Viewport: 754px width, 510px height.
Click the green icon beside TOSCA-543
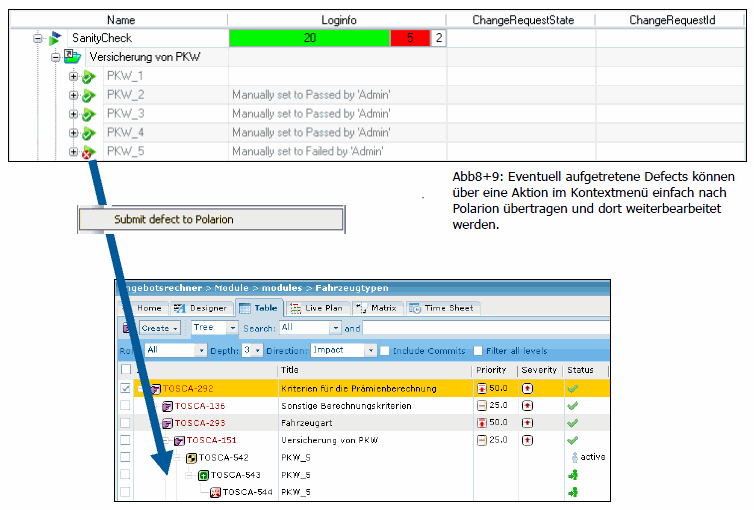pyautogui.click(x=203, y=475)
